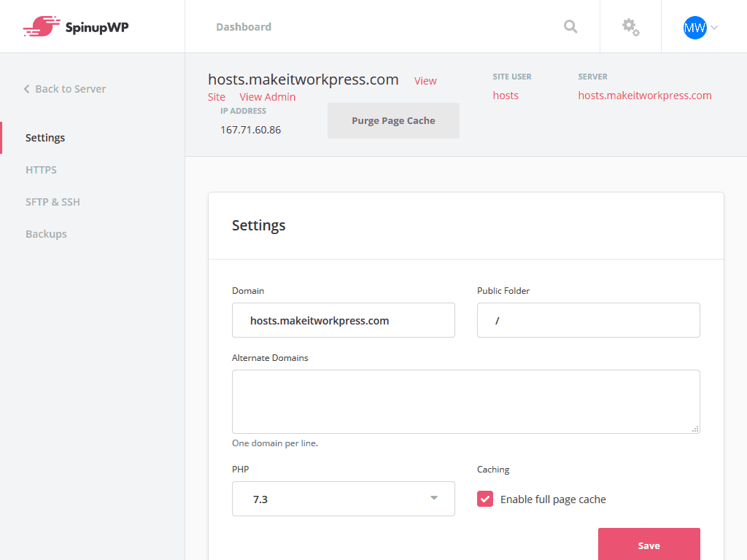Open the HTTPS sidebar item

coord(41,169)
